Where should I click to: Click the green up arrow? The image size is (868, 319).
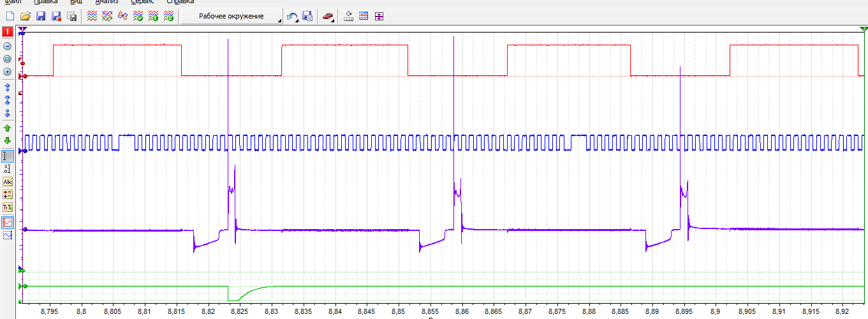pos(8,128)
